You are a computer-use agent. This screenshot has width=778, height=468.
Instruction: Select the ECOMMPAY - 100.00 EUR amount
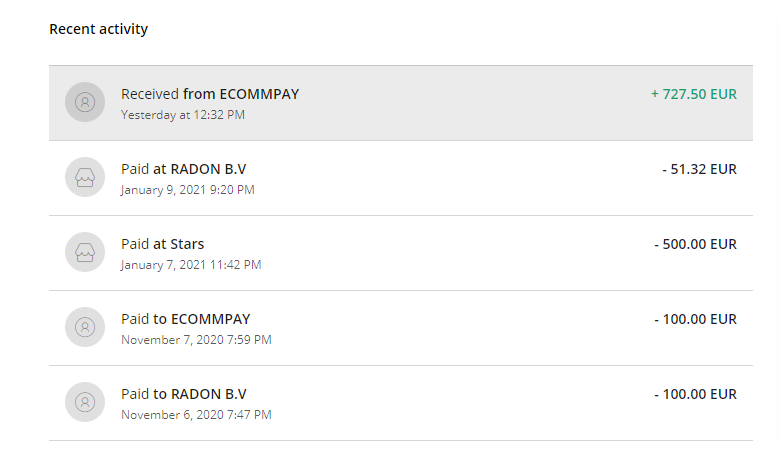coord(696,319)
